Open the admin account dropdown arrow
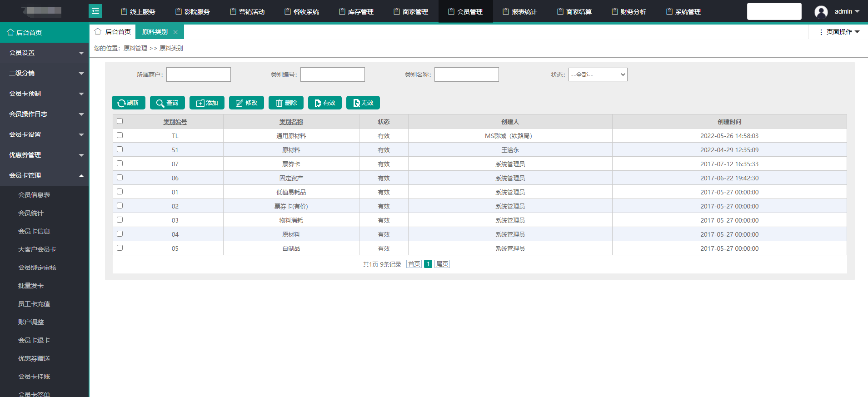868x397 pixels. [x=857, y=11]
